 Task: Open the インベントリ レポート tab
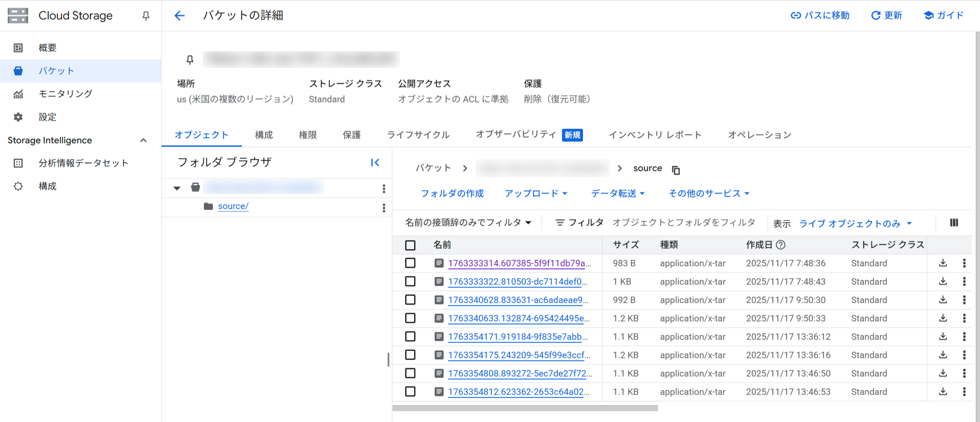click(x=654, y=135)
